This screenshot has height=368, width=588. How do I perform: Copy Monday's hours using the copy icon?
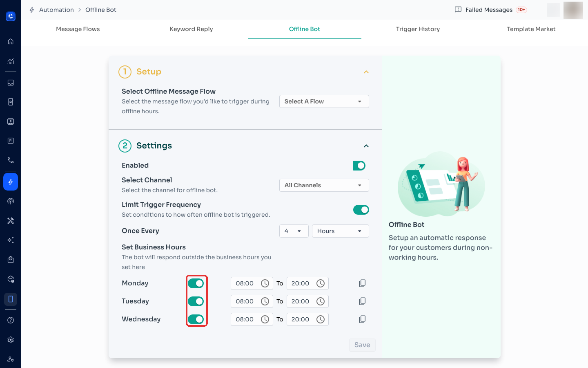(362, 283)
